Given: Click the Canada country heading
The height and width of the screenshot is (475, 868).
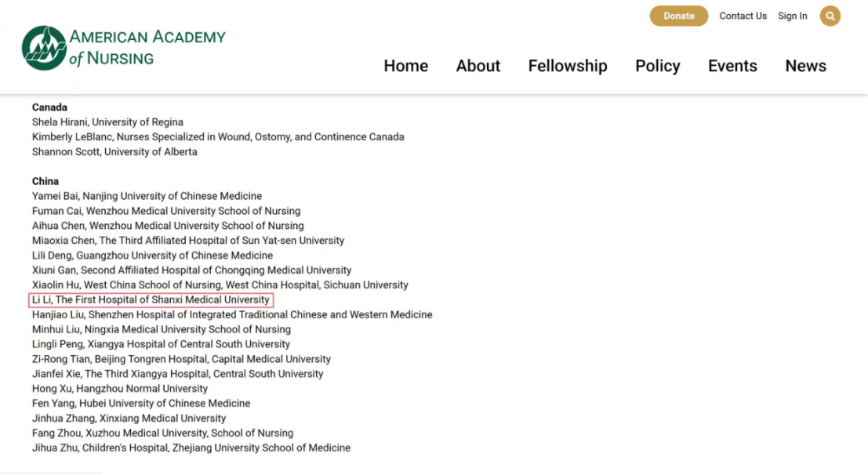Looking at the screenshot, I should (x=49, y=107).
